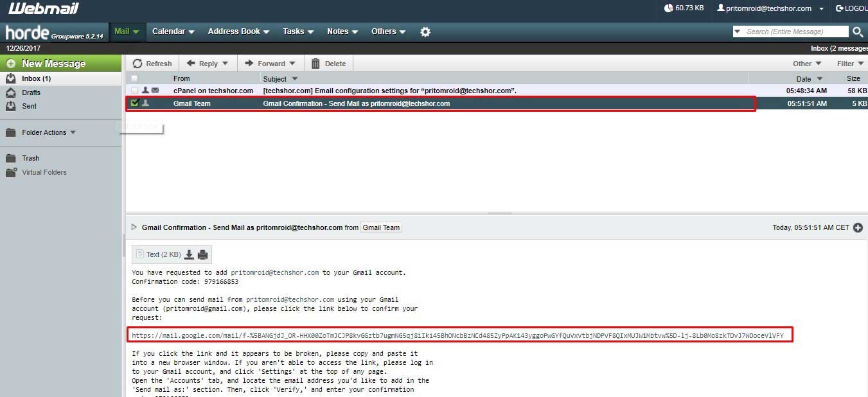Click the disk usage pie icon
The image size is (868, 397).
point(668,8)
